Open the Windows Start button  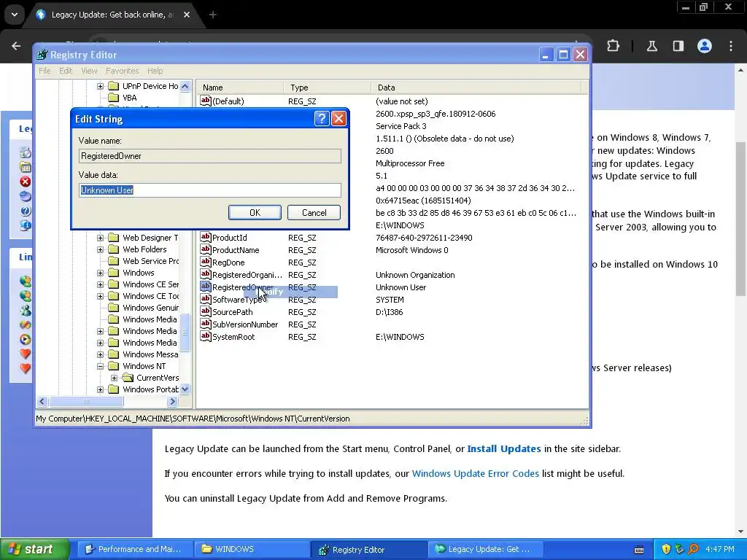coord(35,549)
